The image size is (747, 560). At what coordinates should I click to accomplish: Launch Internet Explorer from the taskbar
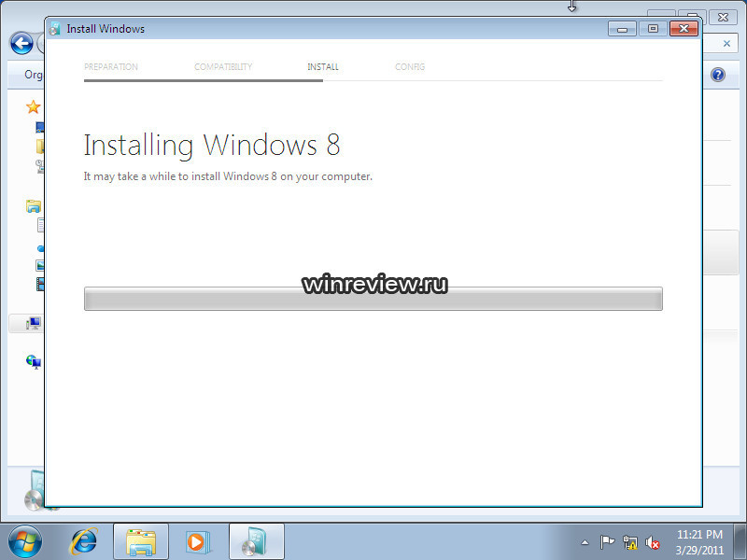click(x=85, y=541)
